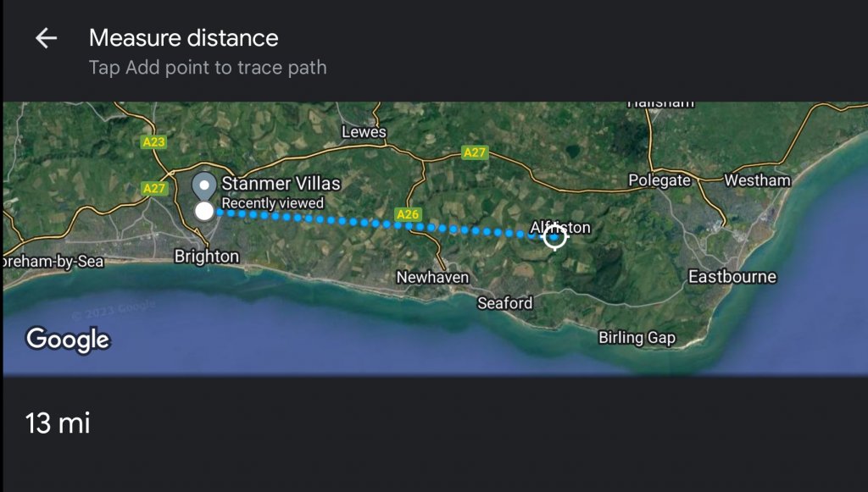Tap the Measure distance title
This screenshot has width=868, height=492.
(184, 38)
